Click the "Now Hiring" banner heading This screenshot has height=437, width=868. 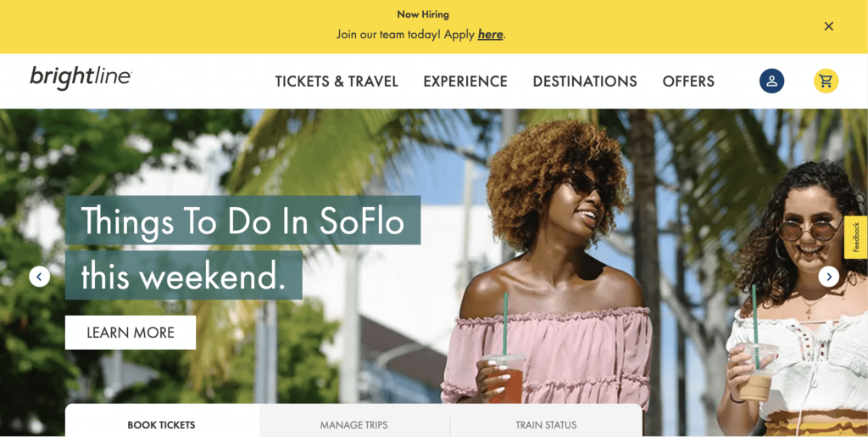[x=423, y=14]
